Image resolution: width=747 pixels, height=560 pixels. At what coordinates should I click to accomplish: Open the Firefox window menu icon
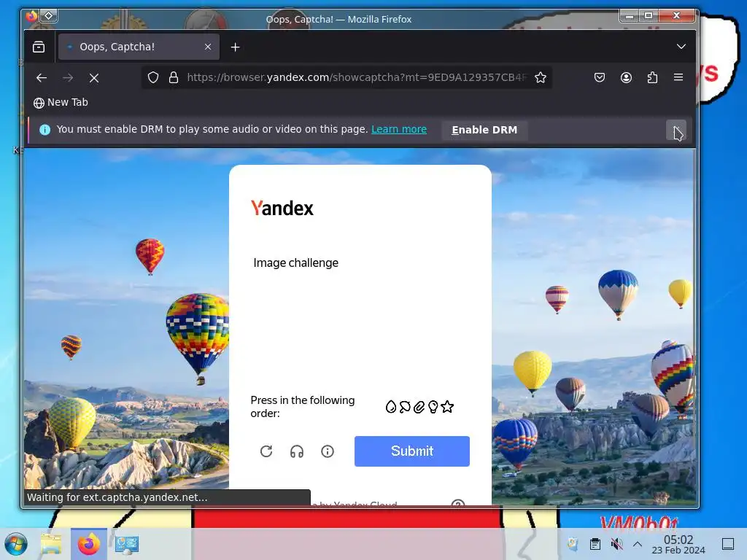pyautogui.click(x=31, y=16)
